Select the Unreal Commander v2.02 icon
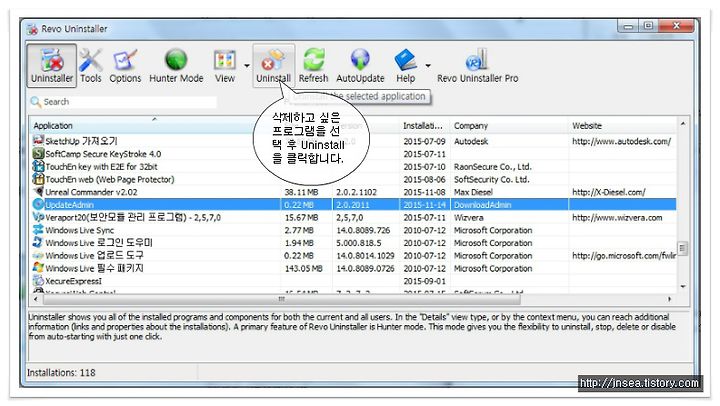720x406 pixels. tap(38, 192)
